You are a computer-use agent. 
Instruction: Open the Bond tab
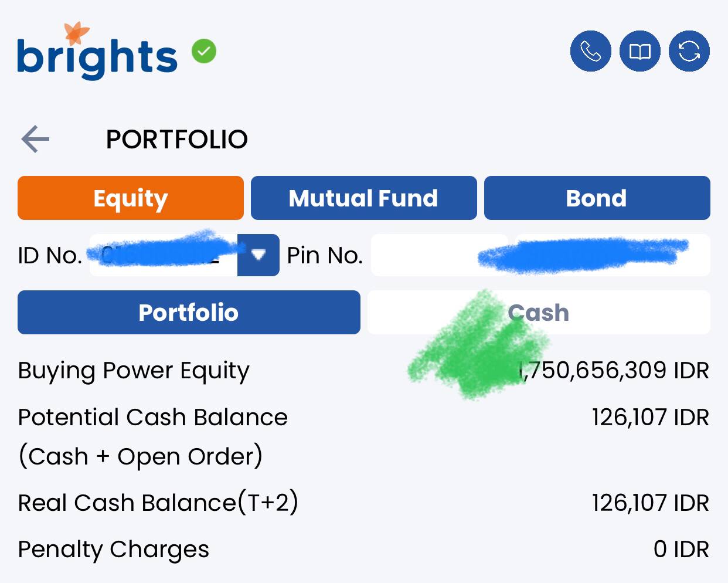tap(597, 198)
